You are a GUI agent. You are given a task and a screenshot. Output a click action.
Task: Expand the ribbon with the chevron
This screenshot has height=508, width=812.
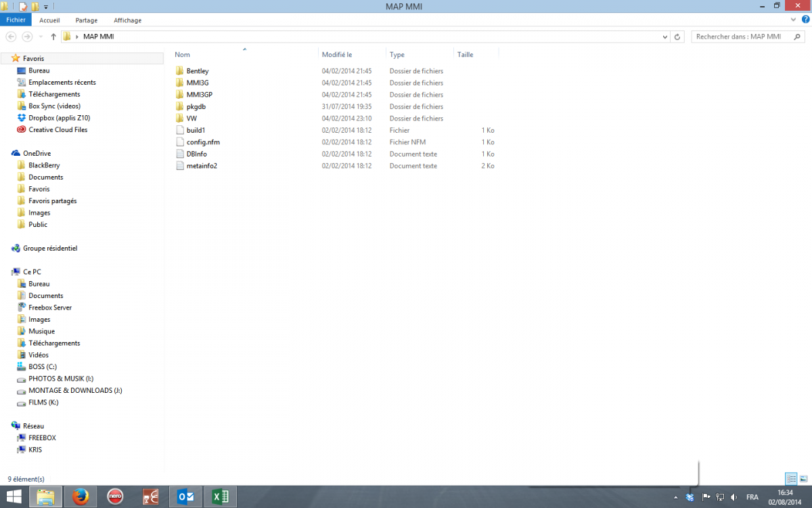pos(794,20)
